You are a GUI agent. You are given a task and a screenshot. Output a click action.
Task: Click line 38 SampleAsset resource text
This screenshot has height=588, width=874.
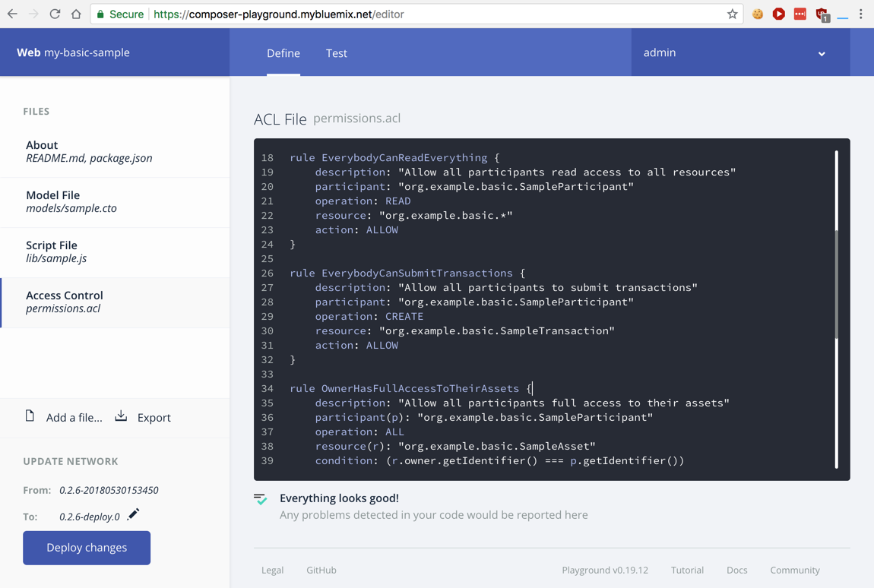pos(455,446)
